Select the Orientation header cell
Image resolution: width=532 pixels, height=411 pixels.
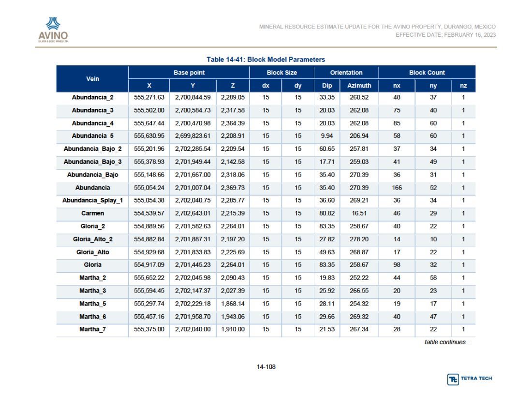point(346,73)
